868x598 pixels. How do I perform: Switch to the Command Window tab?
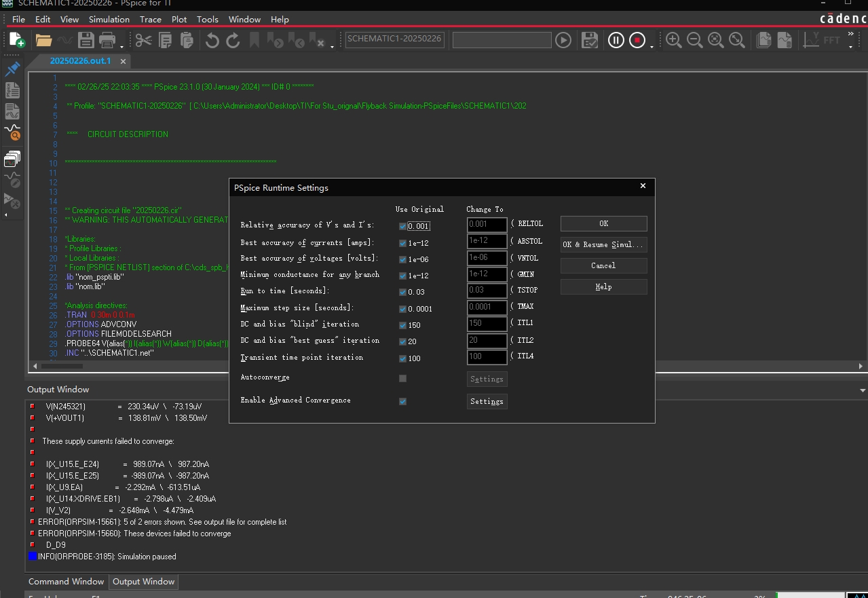coord(67,582)
